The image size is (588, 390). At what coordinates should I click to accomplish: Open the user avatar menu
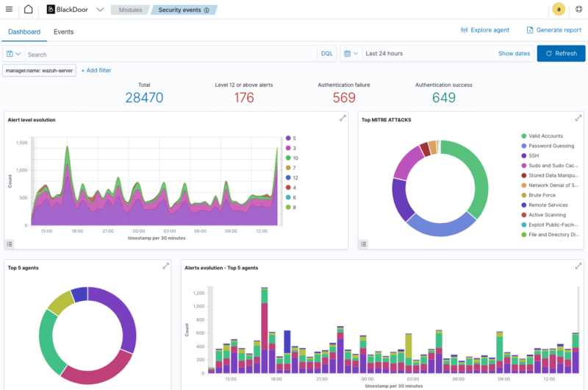[x=559, y=10]
